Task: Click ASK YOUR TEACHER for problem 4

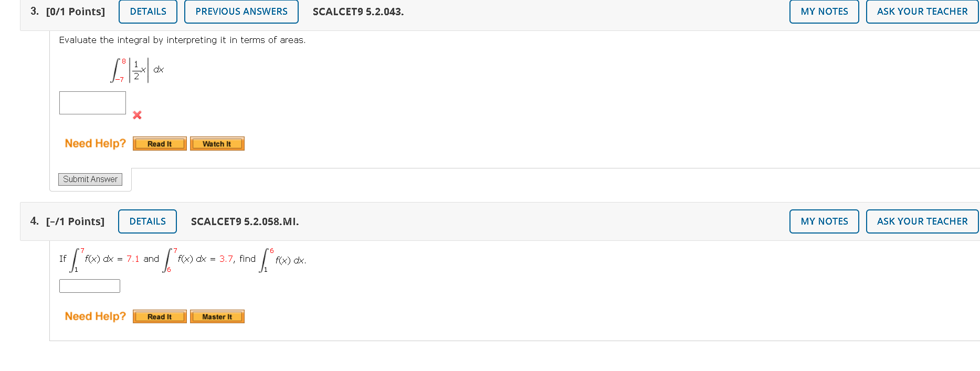Action: (x=922, y=221)
